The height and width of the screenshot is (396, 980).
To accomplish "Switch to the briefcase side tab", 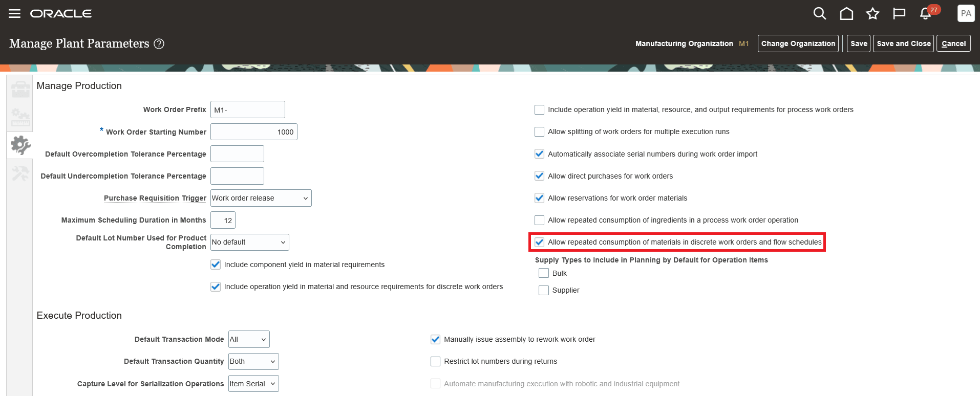I will click(20, 90).
